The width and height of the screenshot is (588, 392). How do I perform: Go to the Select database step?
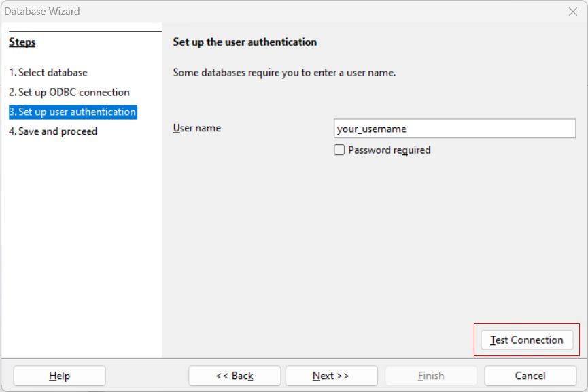click(x=48, y=73)
